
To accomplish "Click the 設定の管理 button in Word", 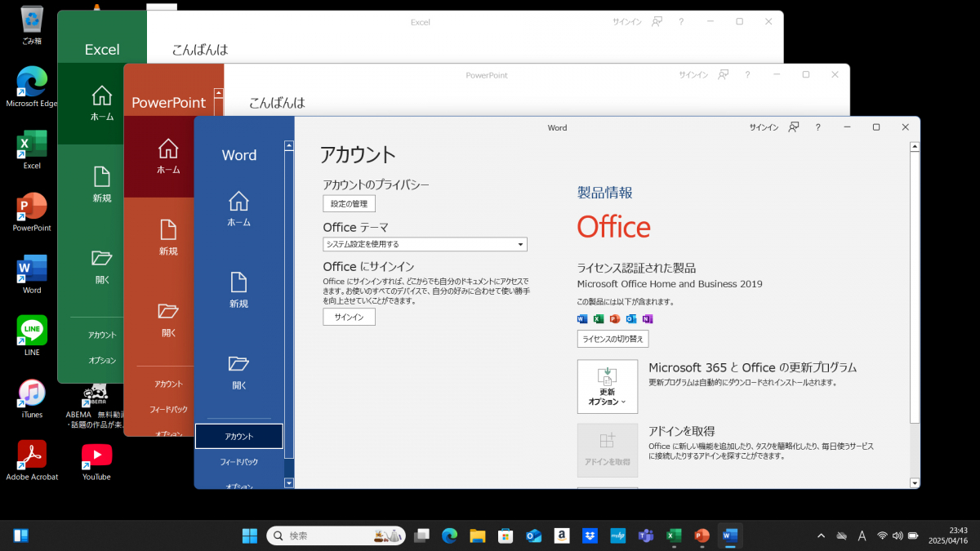I will (350, 203).
